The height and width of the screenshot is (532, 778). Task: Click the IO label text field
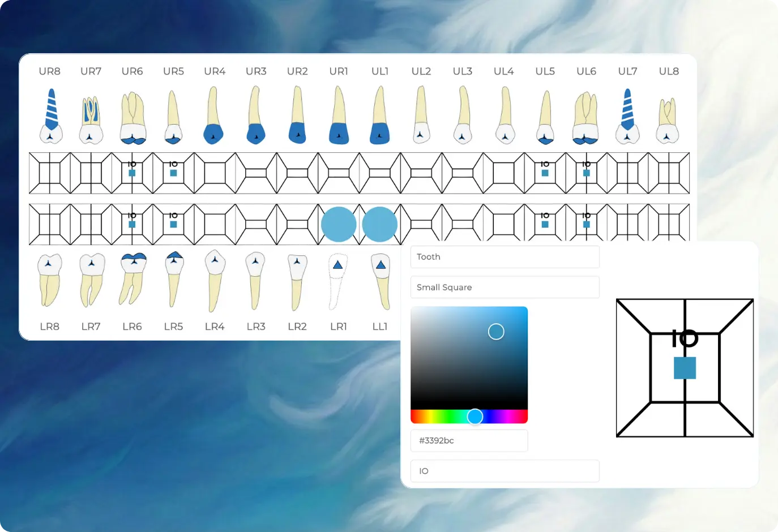pyautogui.click(x=505, y=470)
